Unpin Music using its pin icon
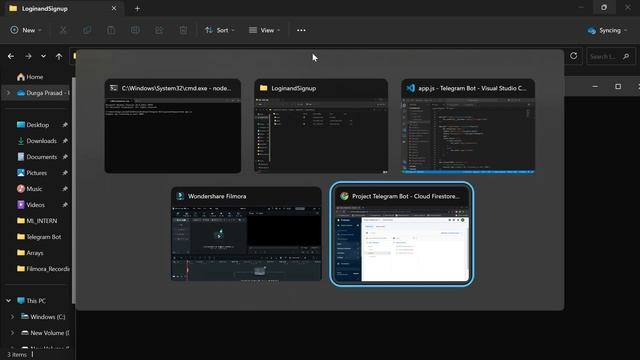Image resolution: width=640 pixels, height=360 pixels. 65,189
